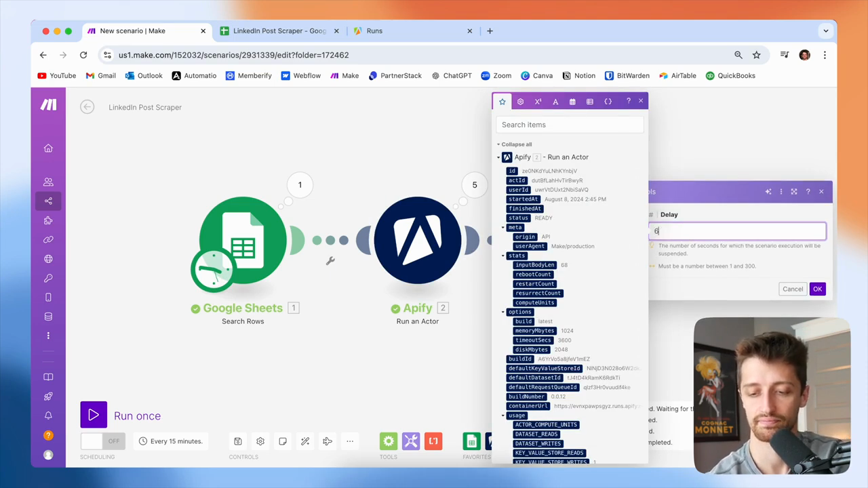Open Scenarios share icon in sidebar
The width and height of the screenshot is (868, 488).
tap(48, 201)
